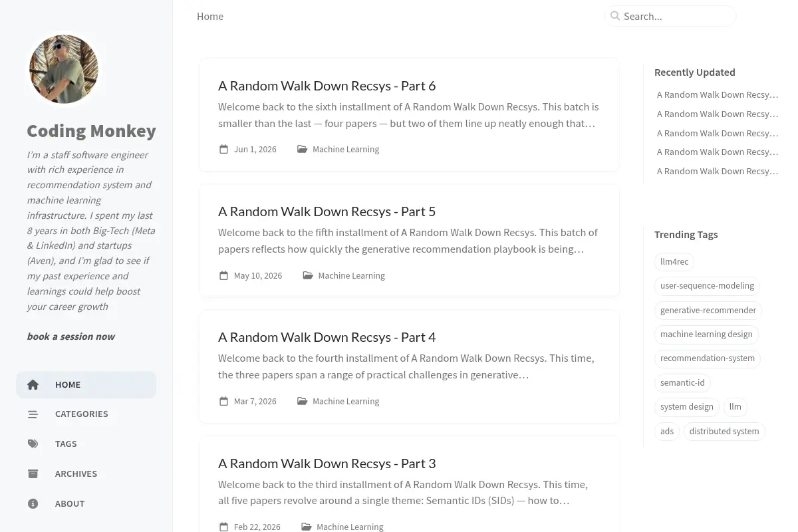This screenshot has width=798, height=532.
Task: Click the Tags icon in sidebar
Action: [x=33, y=444]
